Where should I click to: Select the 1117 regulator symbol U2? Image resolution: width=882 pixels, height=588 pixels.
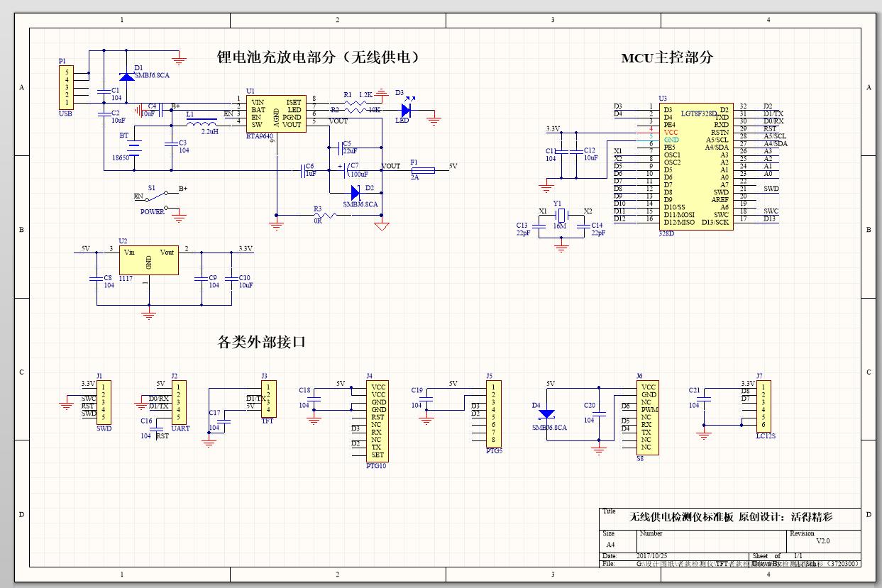click(x=148, y=260)
